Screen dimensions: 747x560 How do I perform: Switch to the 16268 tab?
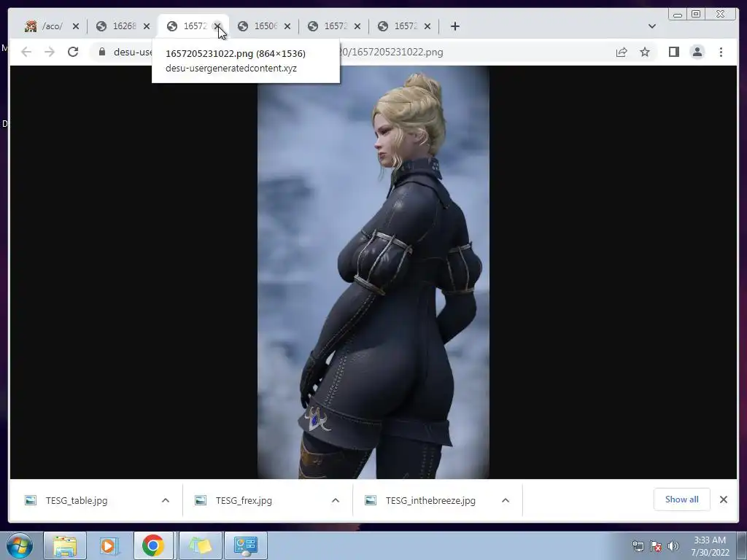(117, 26)
